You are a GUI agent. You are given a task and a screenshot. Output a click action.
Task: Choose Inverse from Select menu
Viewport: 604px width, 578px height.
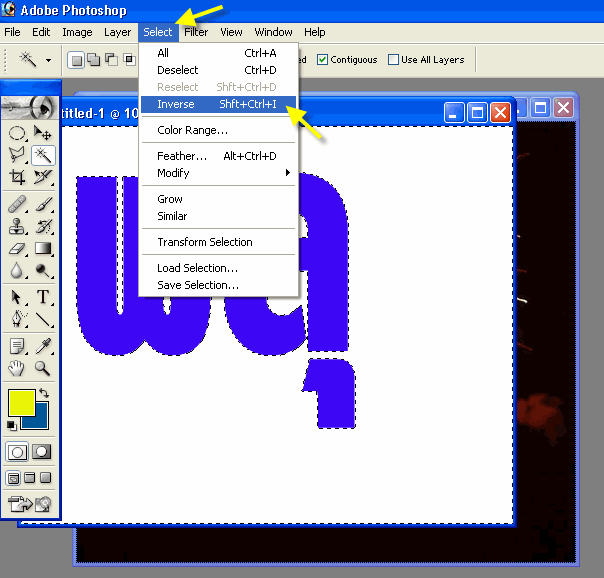coord(218,104)
